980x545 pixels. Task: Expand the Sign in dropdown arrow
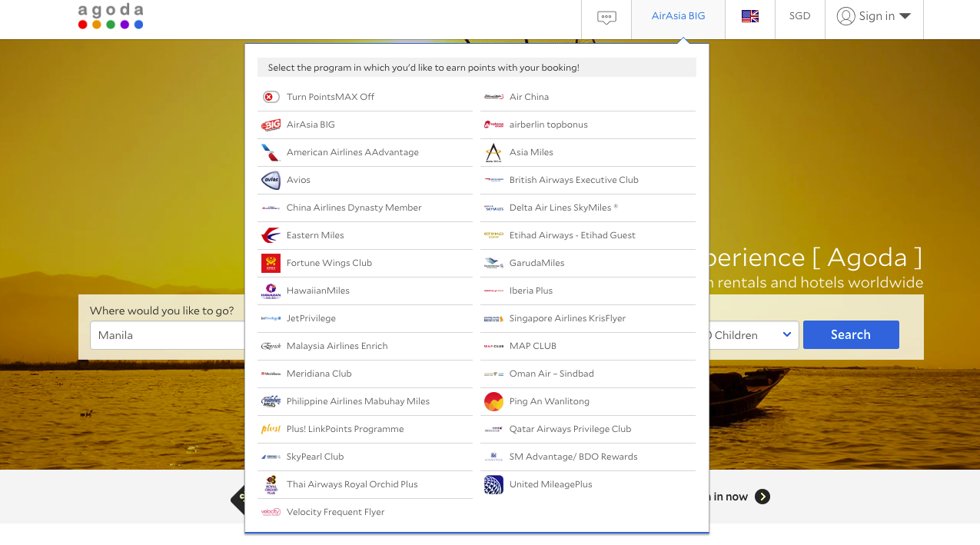click(905, 16)
